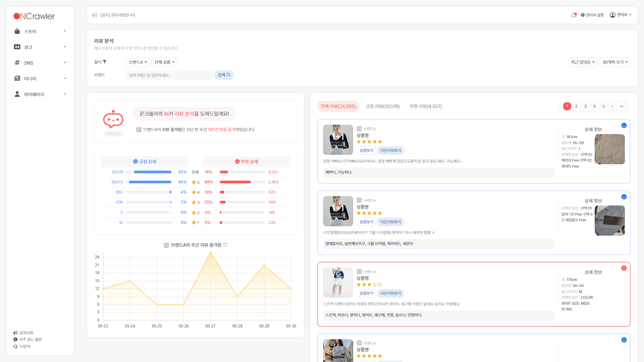Click 다른리뷰보기 on third review card
644x362 pixels.
pyautogui.click(x=390, y=293)
